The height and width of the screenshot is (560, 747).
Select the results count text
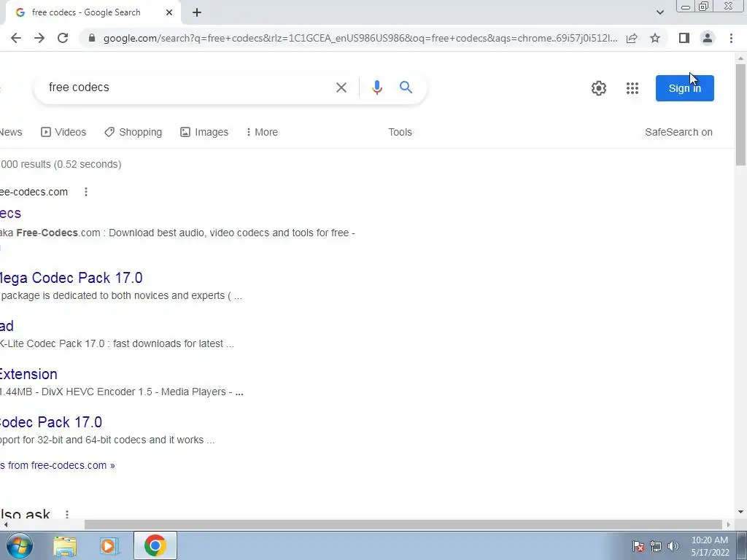(x=61, y=164)
